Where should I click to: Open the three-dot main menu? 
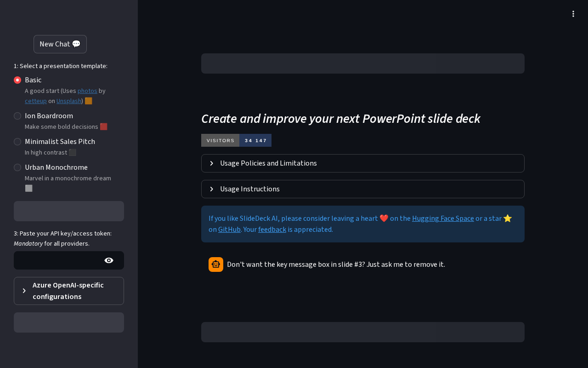click(x=573, y=14)
